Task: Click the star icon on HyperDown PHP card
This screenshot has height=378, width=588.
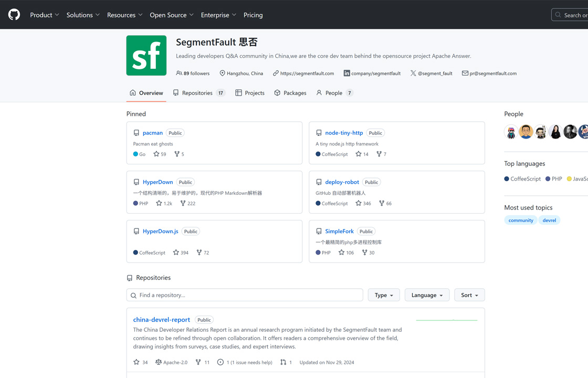Action: [159, 203]
